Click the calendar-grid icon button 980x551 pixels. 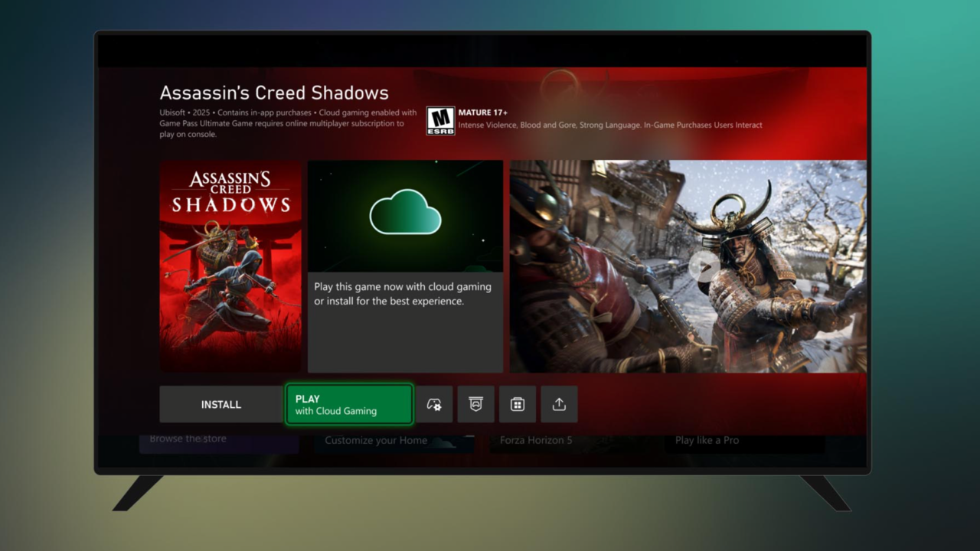pyautogui.click(x=518, y=404)
